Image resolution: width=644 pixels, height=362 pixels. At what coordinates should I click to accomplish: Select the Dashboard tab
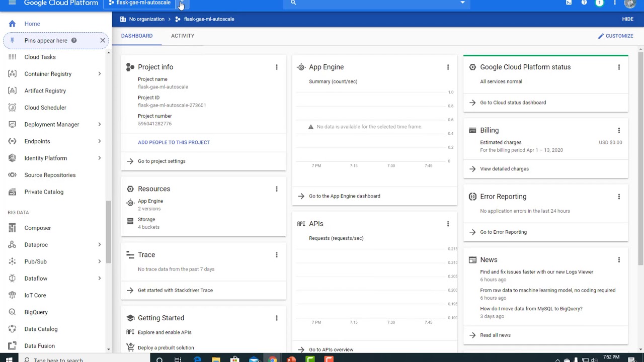coord(137,36)
